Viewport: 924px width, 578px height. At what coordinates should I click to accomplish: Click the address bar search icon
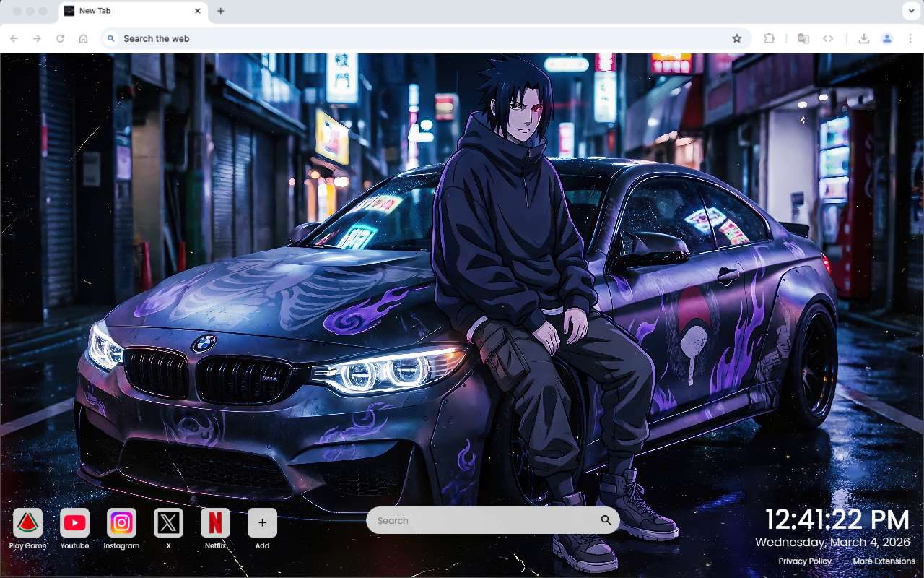pyautogui.click(x=110, y=38)
